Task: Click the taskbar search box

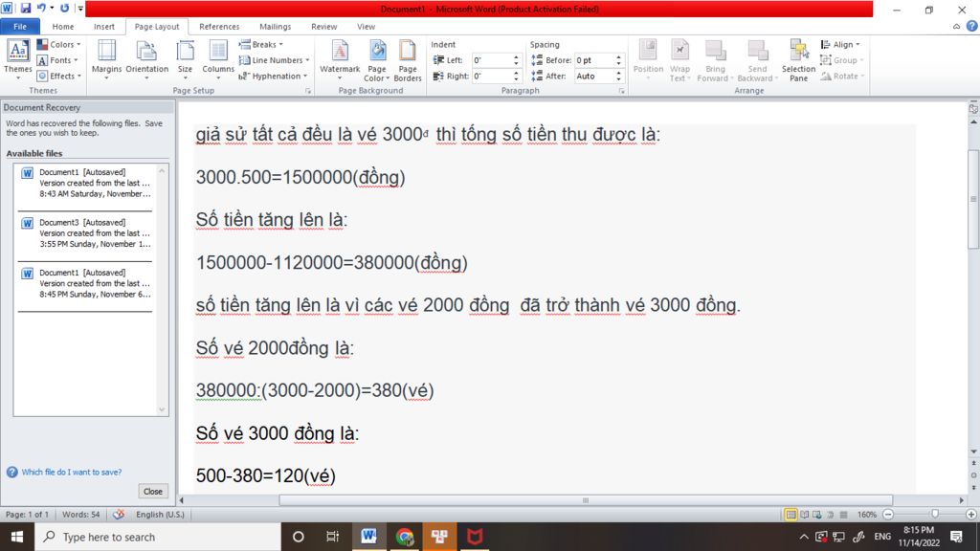Action: pos(158,537)
